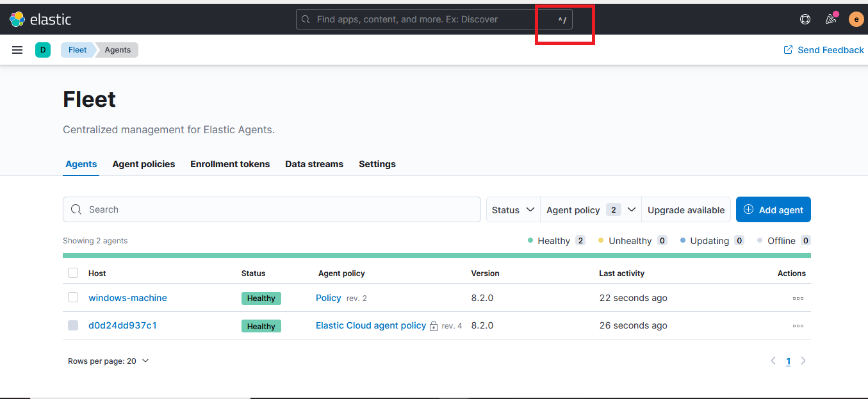868x399 pixels.
Task: Click the Agents breadcrumb
Action: point(118,50)
